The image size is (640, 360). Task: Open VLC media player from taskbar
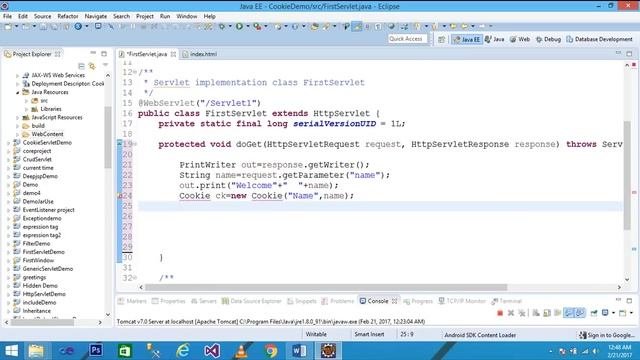(x=241, y=350)
